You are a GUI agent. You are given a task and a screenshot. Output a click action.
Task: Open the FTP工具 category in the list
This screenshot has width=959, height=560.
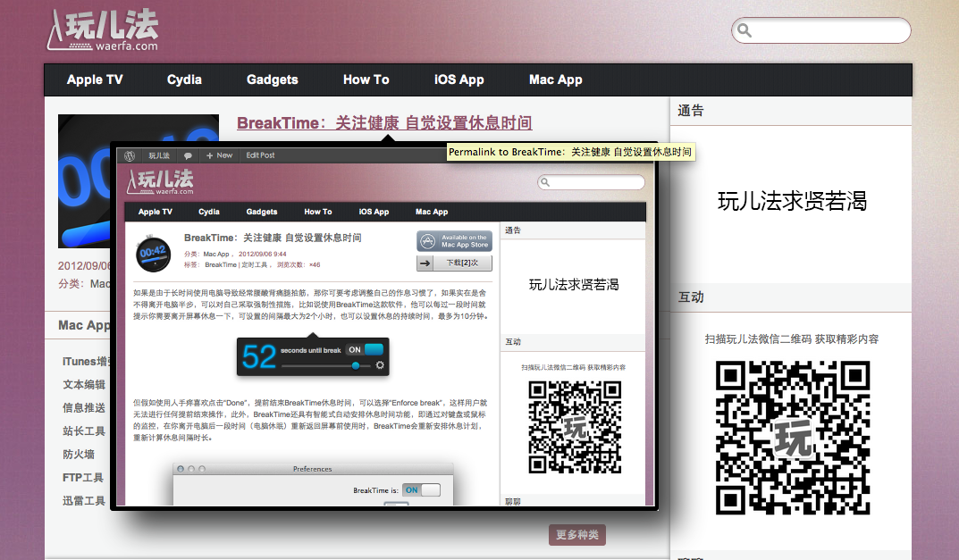tap(83, 478)
